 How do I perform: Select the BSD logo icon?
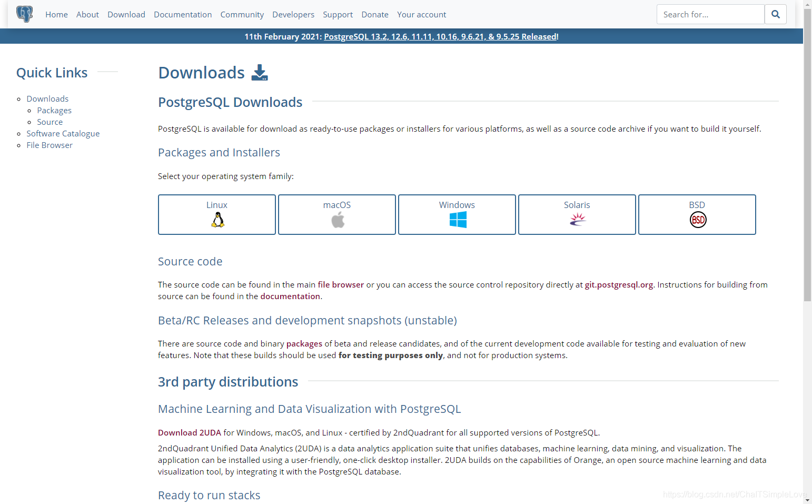(697, 220)
